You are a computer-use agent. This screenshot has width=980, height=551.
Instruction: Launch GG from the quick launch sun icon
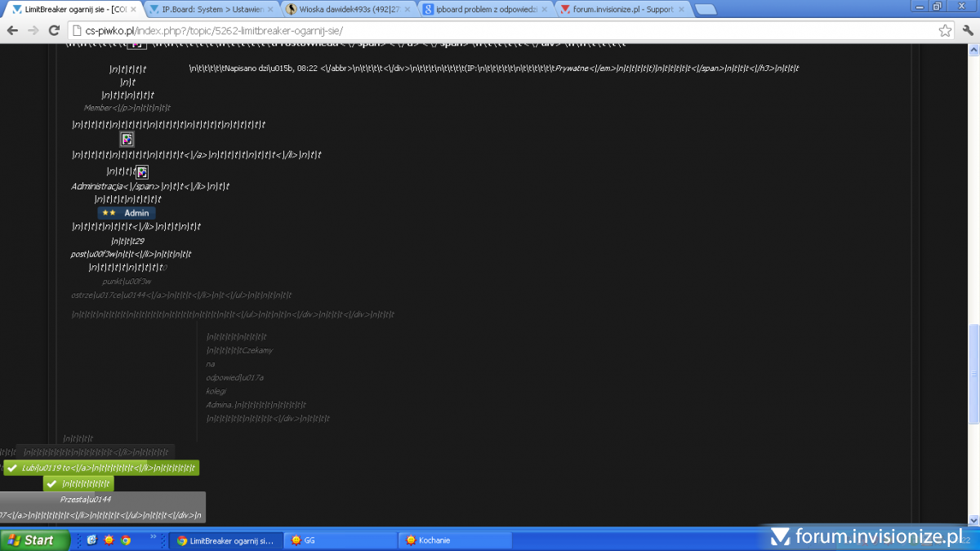109,540
